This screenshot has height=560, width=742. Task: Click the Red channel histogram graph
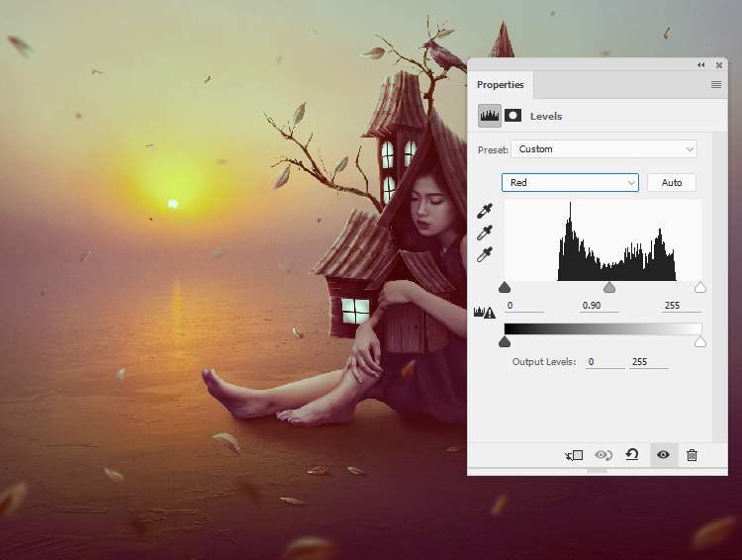pyautogui.click(x=603, y=240)
